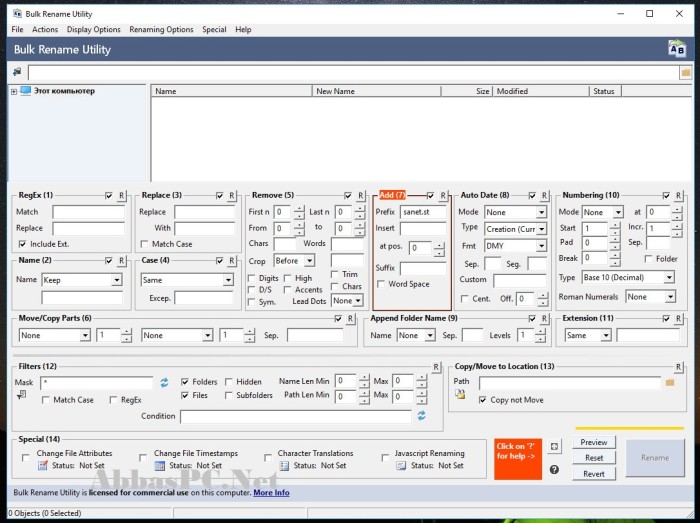Click the Character Translations status icon
Viewport: 700px width, 523px height.
click(284, 466)
